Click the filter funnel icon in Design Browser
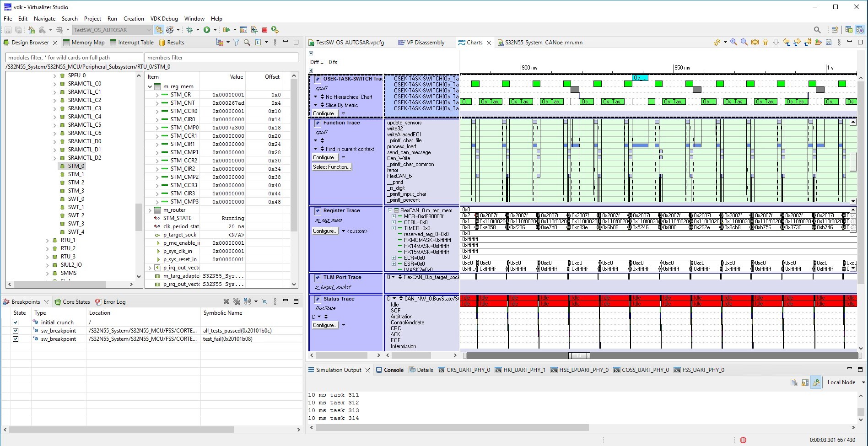868x446 pixels. [x=236, y=43]
